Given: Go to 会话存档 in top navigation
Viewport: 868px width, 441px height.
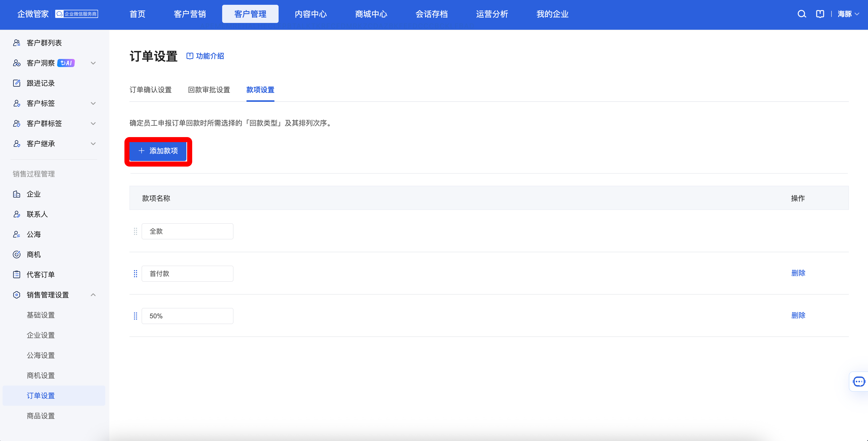Looking at the screenshot, I should pyautogui.click(x=432, y=14).
